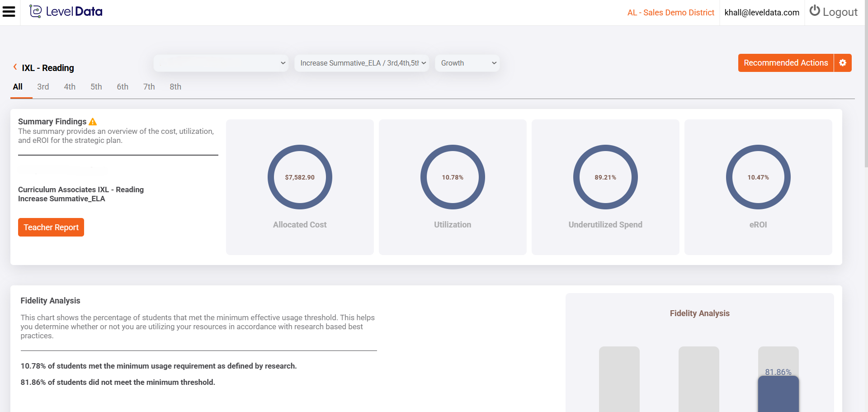The width and height of the screenshot is (868, 412).
Task: Click the back chevron beside IXL - Reading
Action: point(15,67)
